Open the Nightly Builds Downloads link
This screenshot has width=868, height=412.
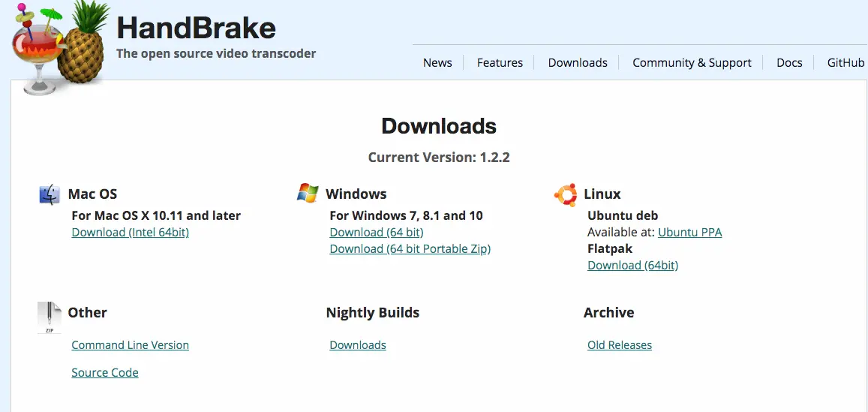click(358, 345)
